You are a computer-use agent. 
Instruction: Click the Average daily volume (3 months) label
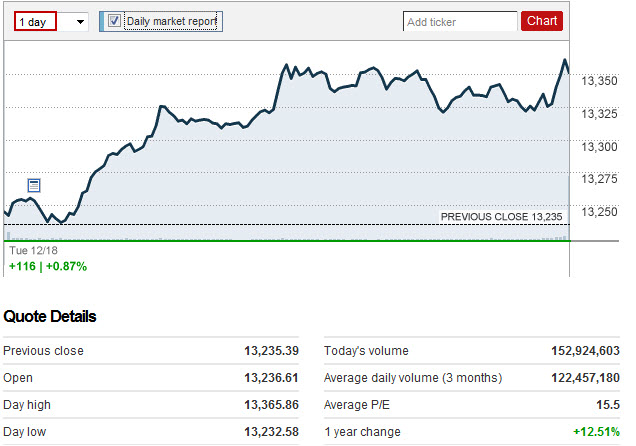pyautogui.click(x=413, y=378)
